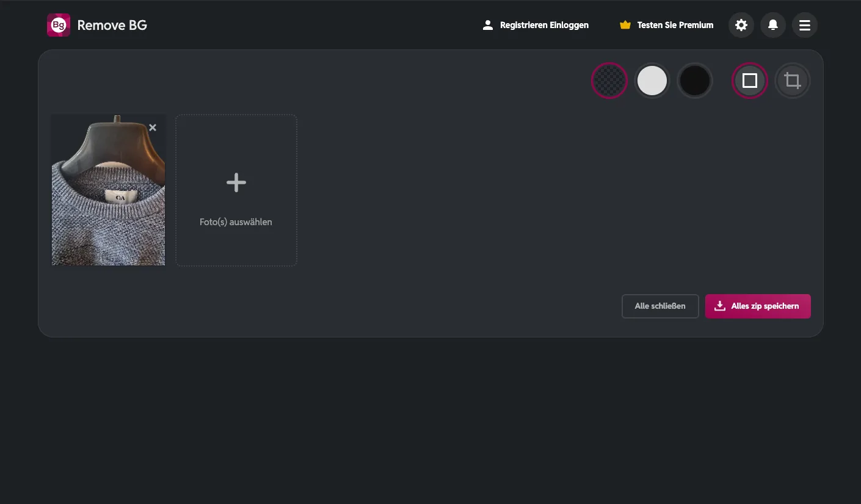Click the premium crown icon
Viewport: 861px width, 504px height.
click(625, 25)
